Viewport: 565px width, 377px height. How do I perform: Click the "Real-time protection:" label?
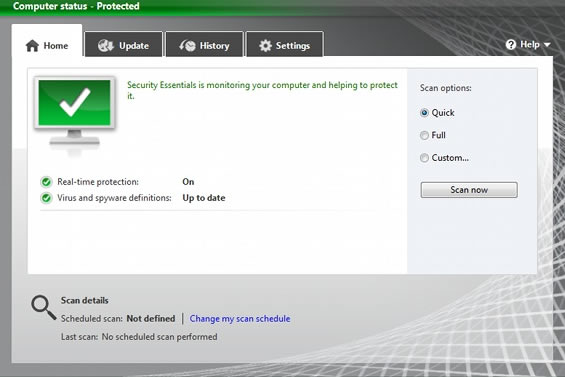coord(98,182)
